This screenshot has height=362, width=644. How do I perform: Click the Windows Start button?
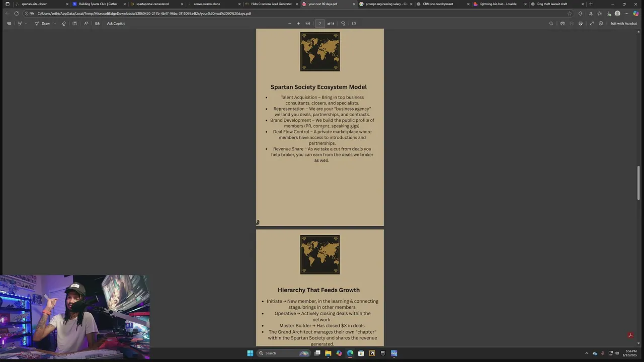pos(250,353)
